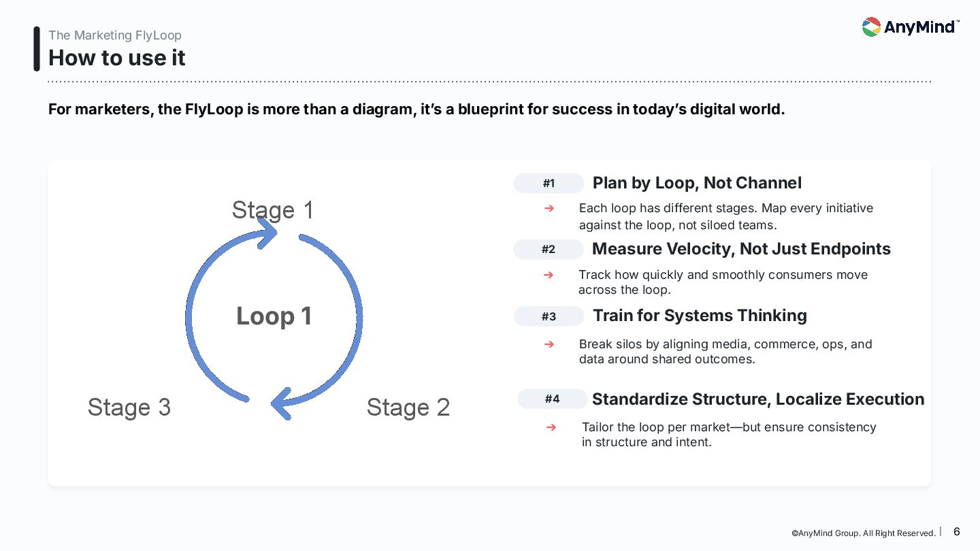Click the 'Measure Velocity, Not Just Endpoints' heading
The width and height of the screenshot is (980, 551).
pyautogui.click(x=741, y=249)
